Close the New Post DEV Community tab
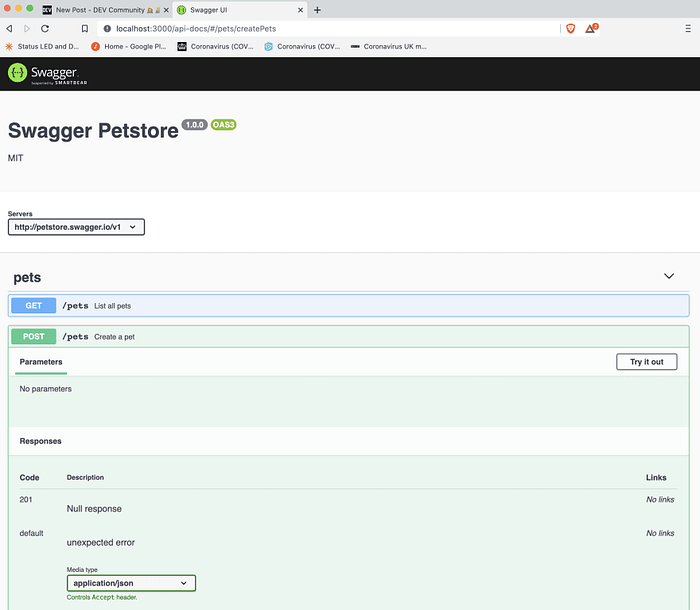Screen dimensions: 700x610 pos(166,10)
